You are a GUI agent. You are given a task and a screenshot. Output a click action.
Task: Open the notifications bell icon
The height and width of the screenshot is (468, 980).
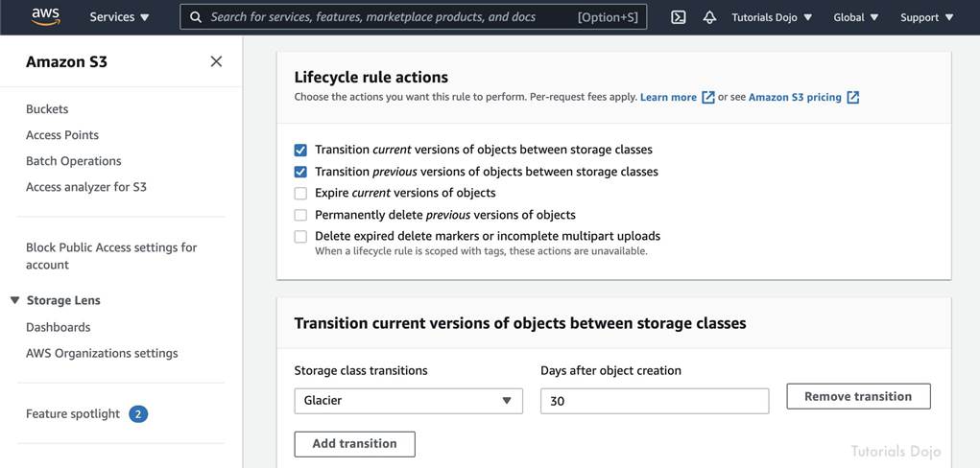point(709,17)
